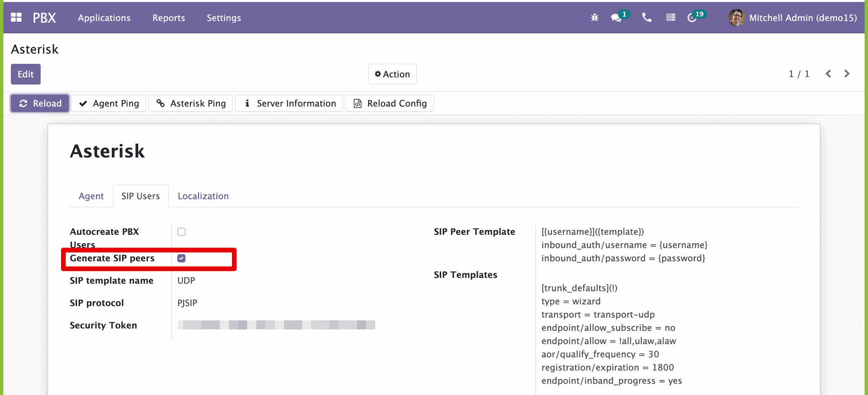Click the debug bug icon
The width and height of the screenshot is (868, 395).
point(594,18)
